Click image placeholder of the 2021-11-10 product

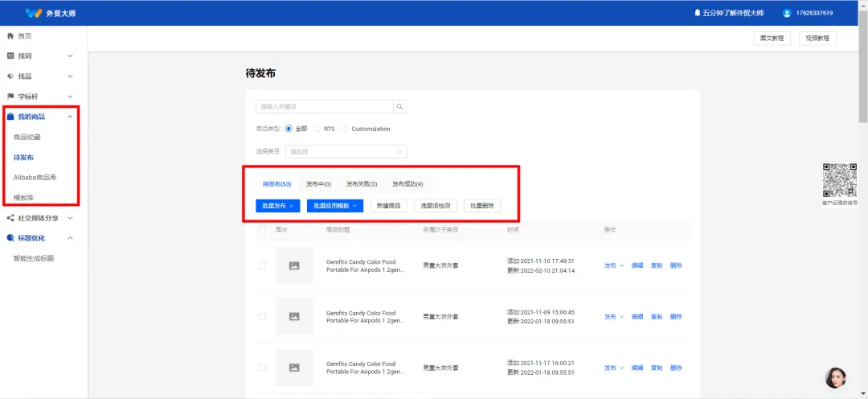(x=294, y=266)
